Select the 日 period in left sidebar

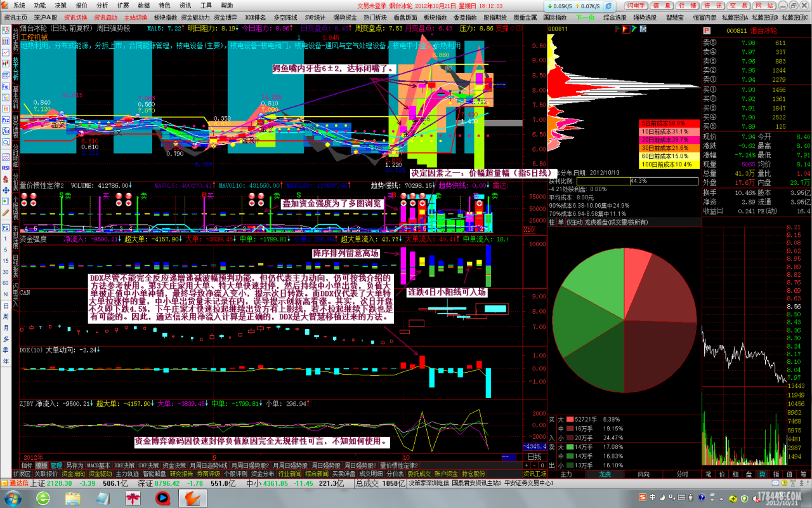pos(6,305)
